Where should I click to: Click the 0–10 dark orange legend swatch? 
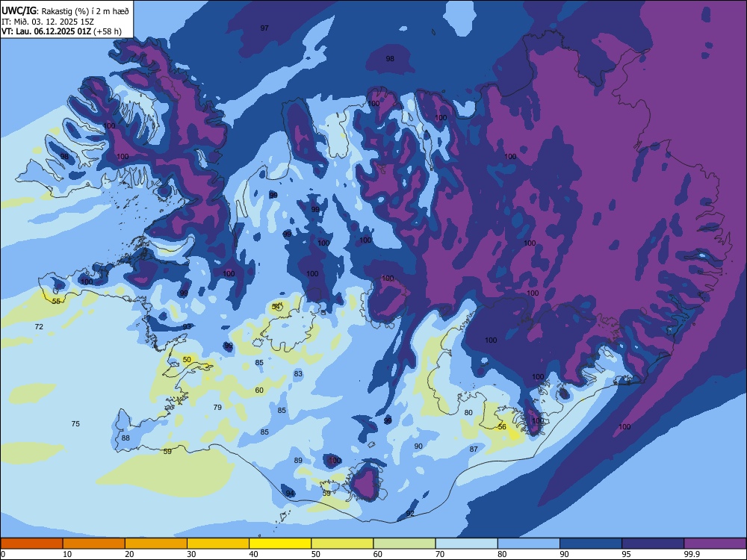click(x=31, y=544)
